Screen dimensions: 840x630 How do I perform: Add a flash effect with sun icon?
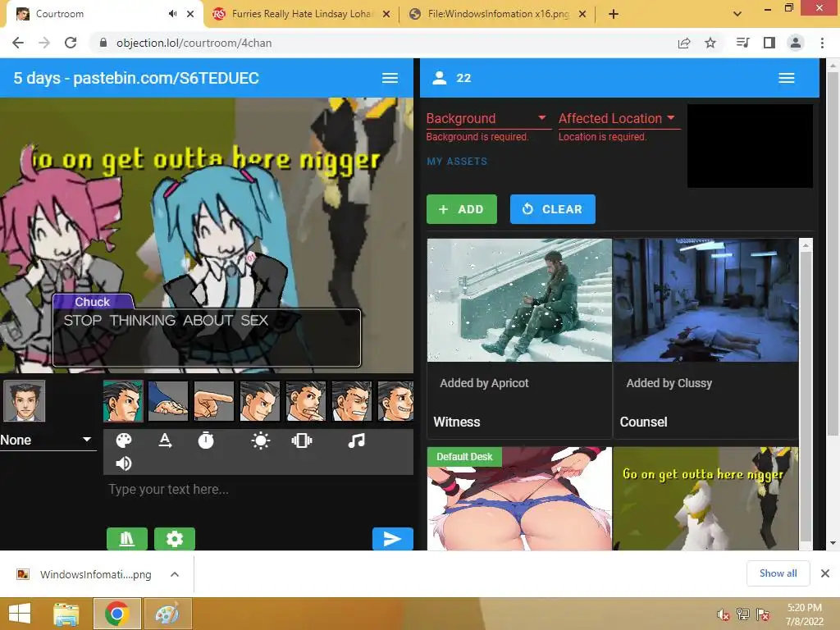[x=260, y=441]
